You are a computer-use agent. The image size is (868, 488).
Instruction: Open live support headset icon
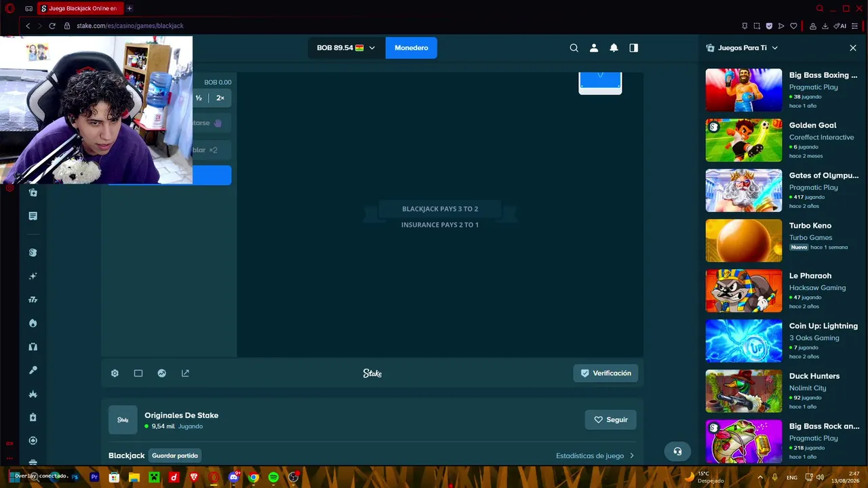677,451
